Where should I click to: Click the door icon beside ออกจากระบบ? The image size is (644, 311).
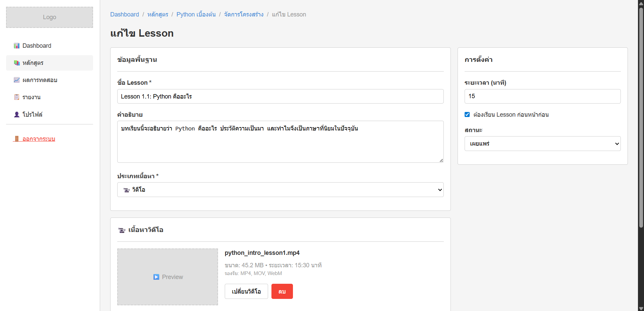(x=16, y=139)
